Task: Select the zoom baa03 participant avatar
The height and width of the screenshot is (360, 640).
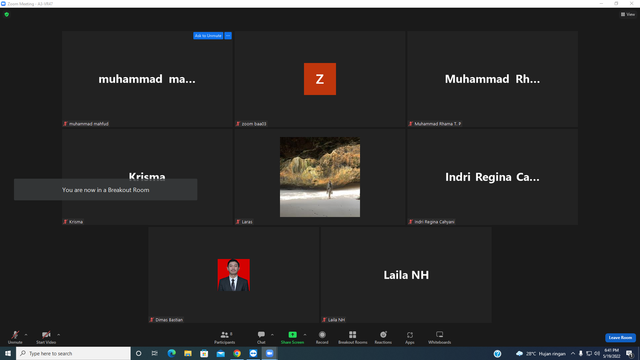Action: 320,79
